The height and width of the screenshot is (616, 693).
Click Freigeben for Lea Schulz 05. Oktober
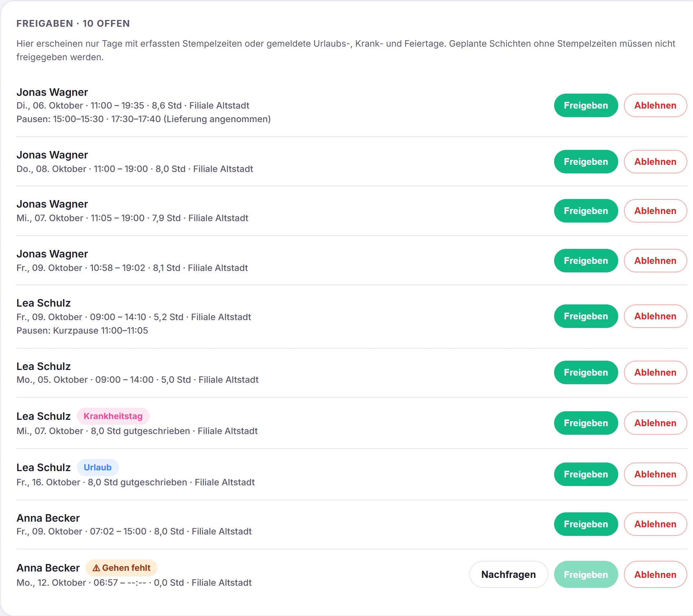tap(586, 372)
